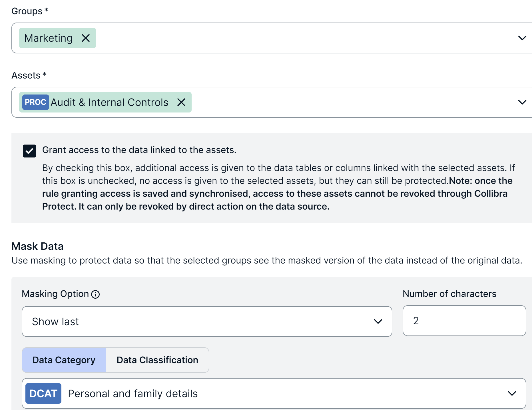
Task: Uncheck the Grant access checkbox
Action: coord(29,151)
